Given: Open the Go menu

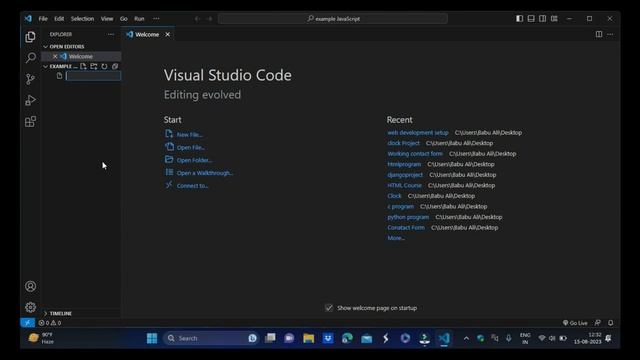Looking at the screenshot, I should click(124, 19).
